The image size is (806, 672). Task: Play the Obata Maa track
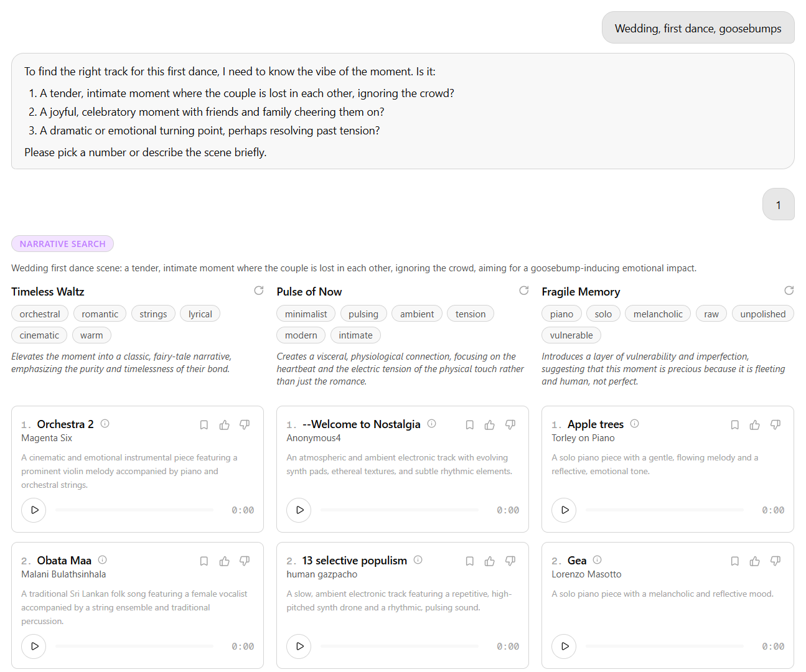tap(34, 646)
